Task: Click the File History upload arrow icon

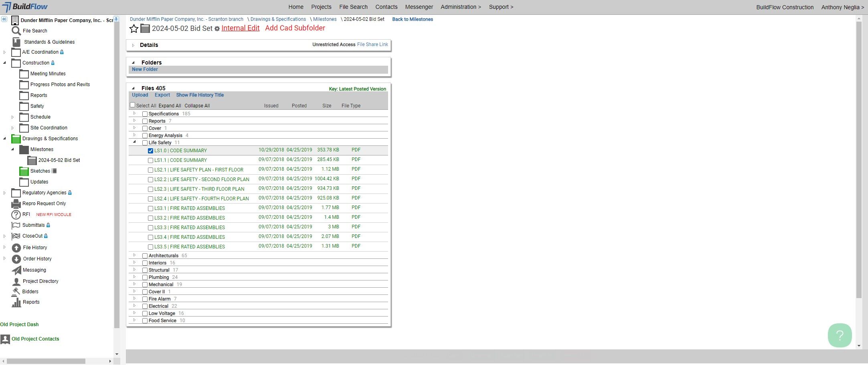Action: point(16,248)
